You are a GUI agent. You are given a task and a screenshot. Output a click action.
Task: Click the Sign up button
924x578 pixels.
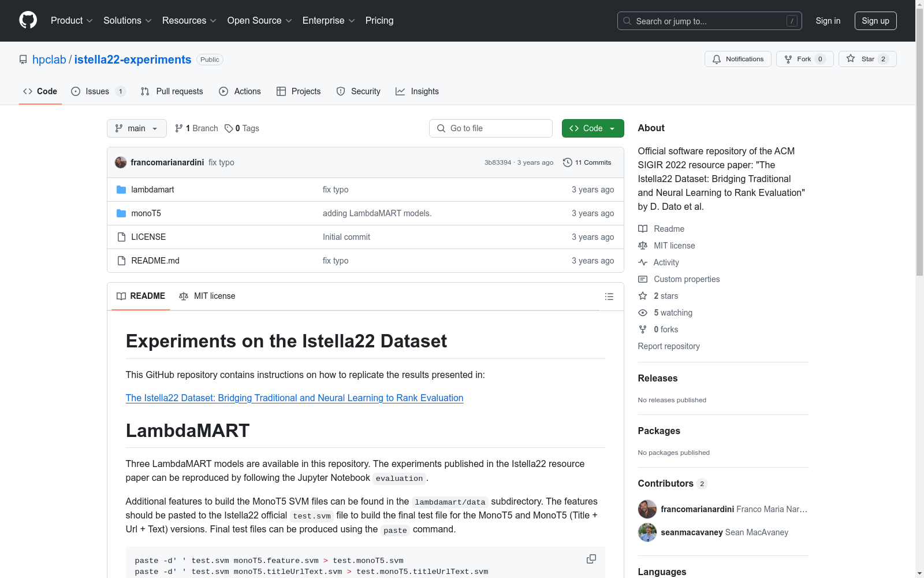point(875,21)
